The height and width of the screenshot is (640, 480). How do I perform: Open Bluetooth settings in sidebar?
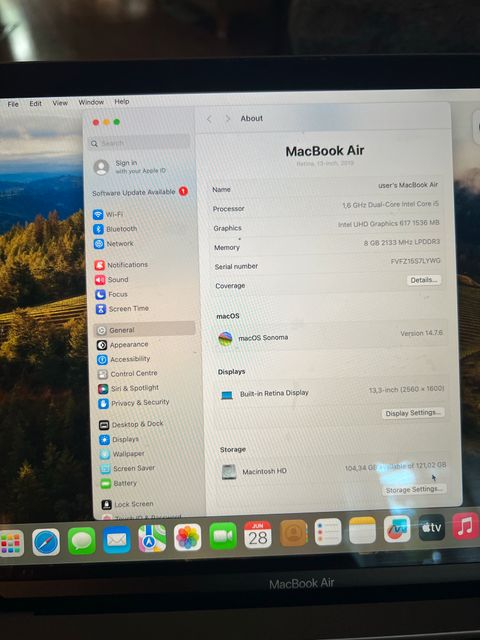116,229
